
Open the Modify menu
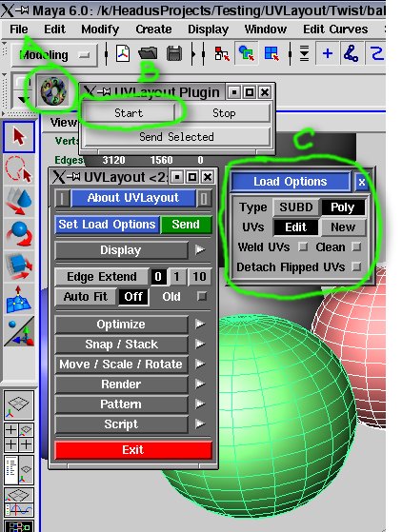(x=100, y=30)
